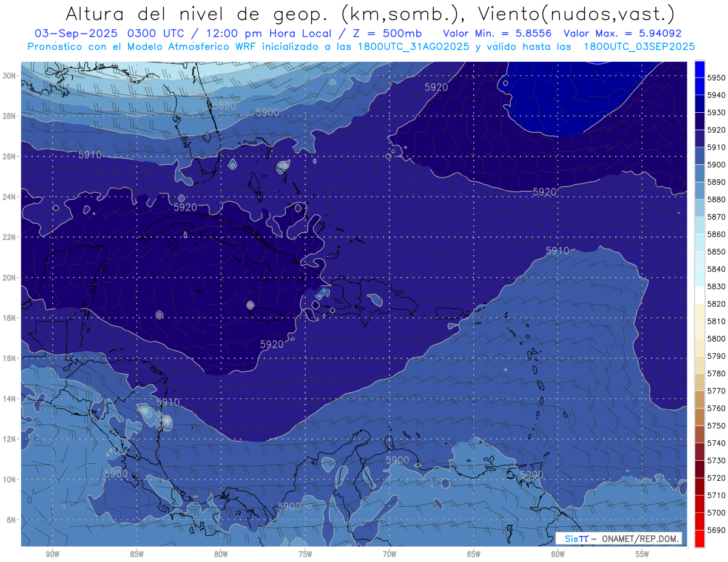Click the 5890 contour label over Florida
The width and height of the screenshot is (728, 562).
(x=224, y=105)
